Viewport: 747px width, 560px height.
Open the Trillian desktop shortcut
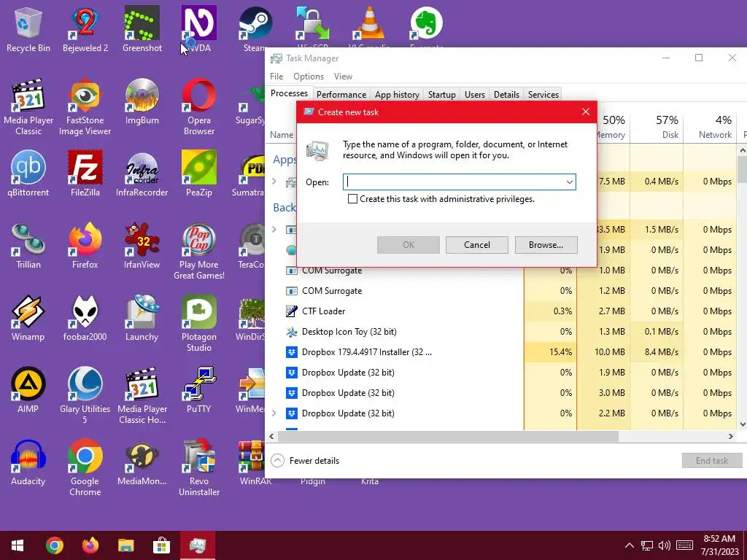point(28,246)
